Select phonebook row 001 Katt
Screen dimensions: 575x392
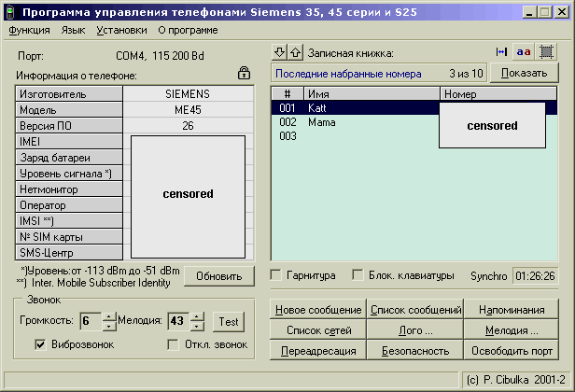tap(414, 108)
